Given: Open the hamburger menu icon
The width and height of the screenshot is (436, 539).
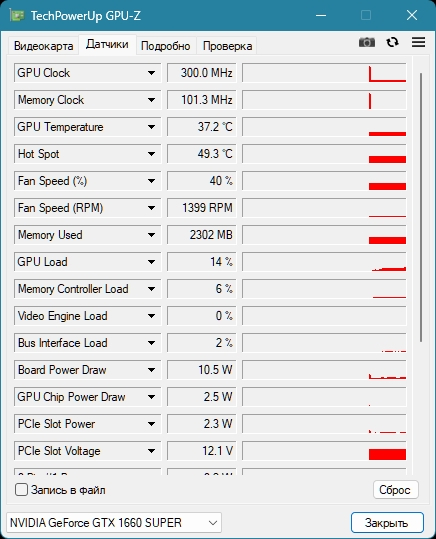Looking at the screenshot, I should click(x=418, y=42).
